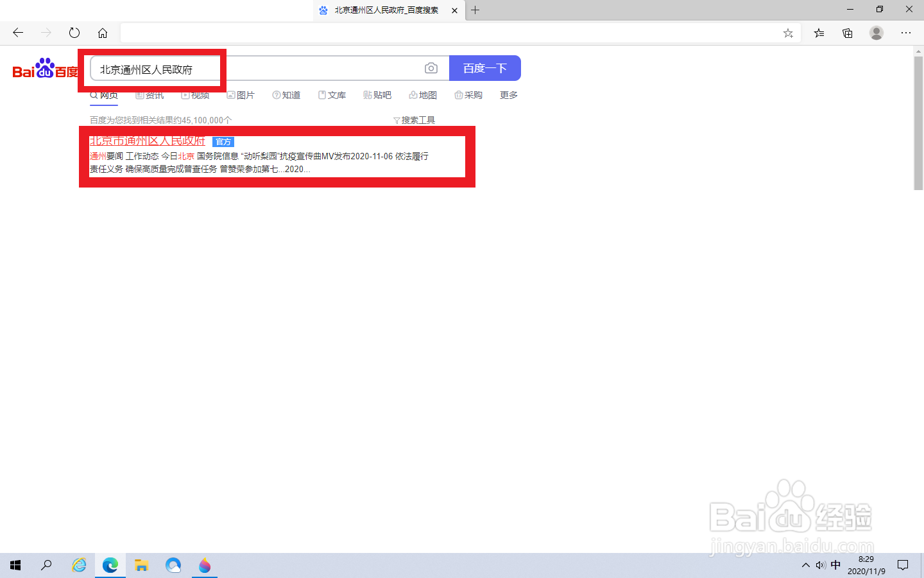
Task: Switch to the 视频 tab
Action: click(196, 95)
